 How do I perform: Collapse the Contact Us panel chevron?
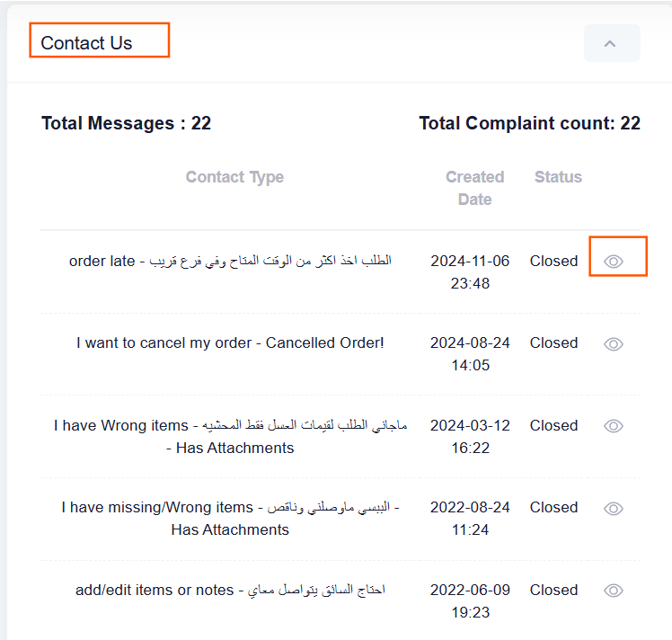coord(612,43)
